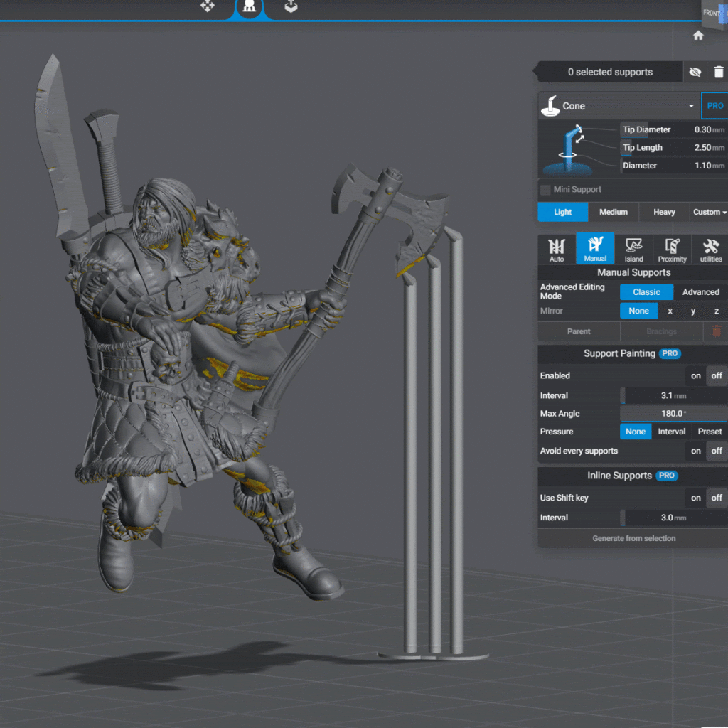
Task: Select the Auto supports tool
Action: click(x=557, y=250)
